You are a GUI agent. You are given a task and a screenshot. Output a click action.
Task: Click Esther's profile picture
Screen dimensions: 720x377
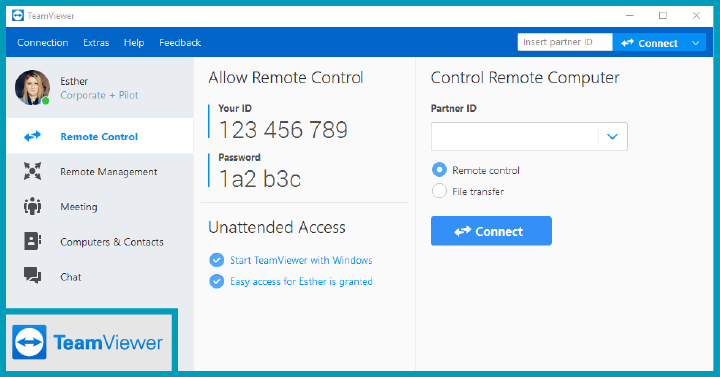[32, 88]
